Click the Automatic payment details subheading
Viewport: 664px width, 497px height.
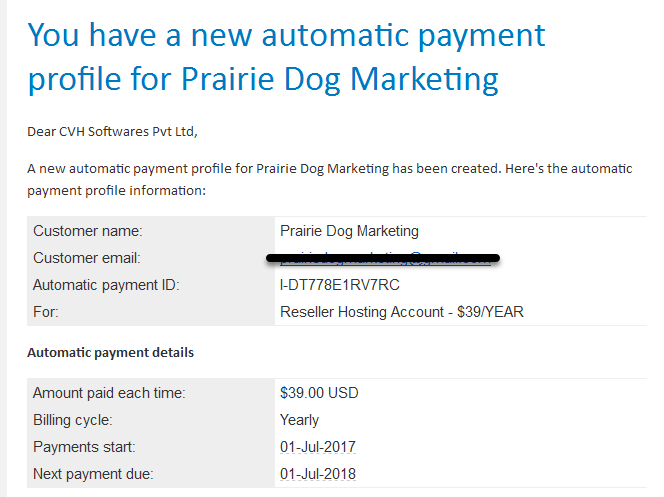coord(111,353)
